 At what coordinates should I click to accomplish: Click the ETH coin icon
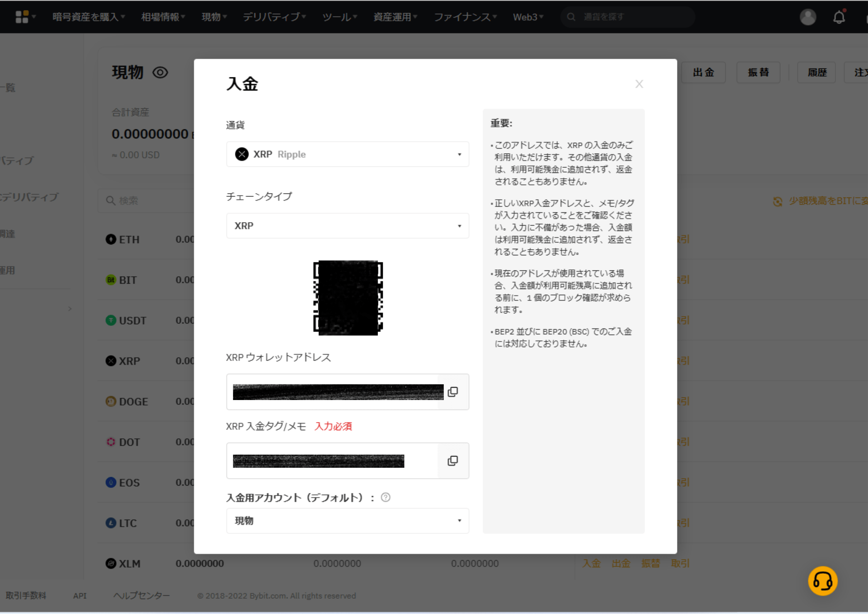[111, 239]
